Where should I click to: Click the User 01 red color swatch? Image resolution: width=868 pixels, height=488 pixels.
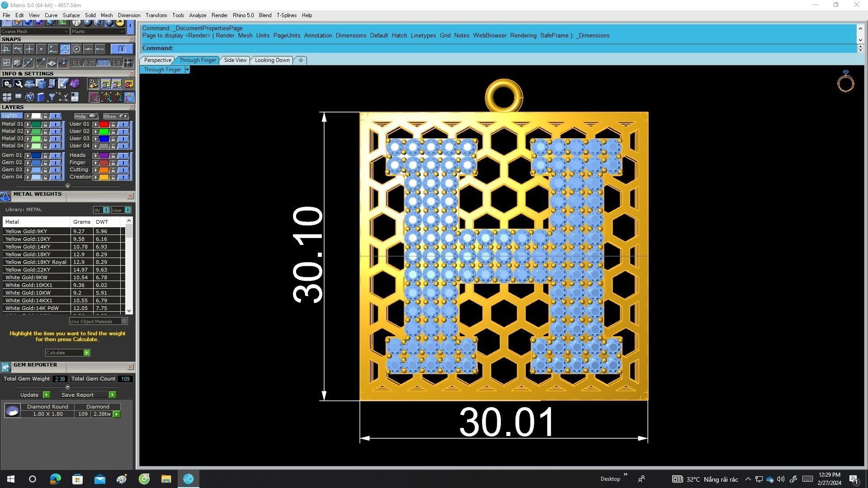[x=104, y=124]
